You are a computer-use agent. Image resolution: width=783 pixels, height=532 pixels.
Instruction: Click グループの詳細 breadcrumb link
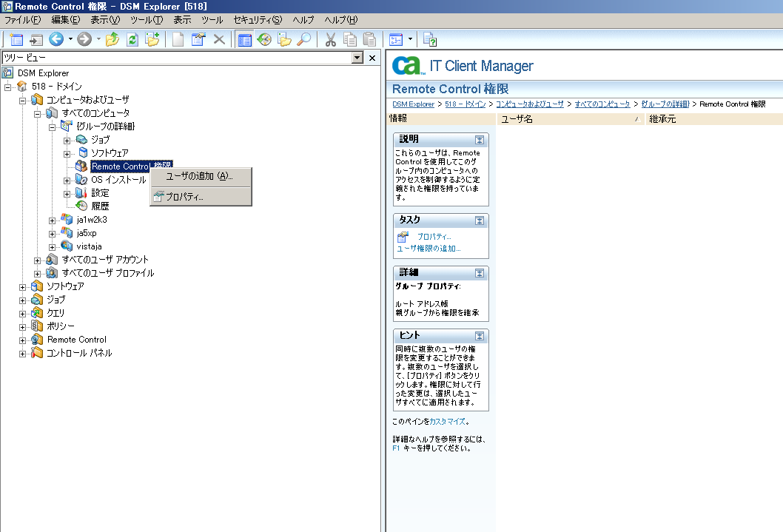(665, 104)
